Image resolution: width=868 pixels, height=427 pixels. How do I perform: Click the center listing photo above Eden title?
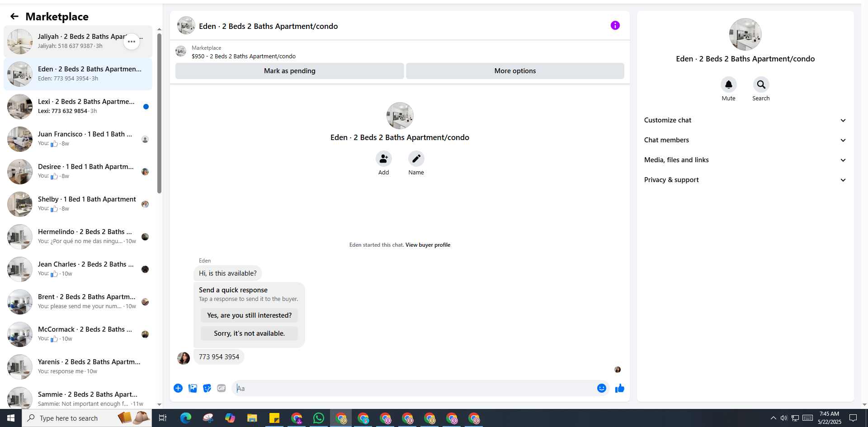[x=400, y=116]
